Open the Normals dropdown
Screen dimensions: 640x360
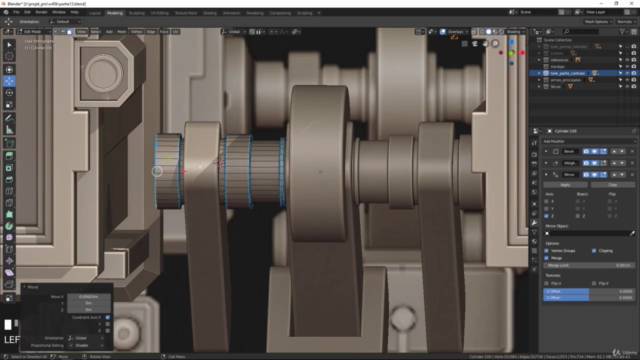tap(626, 22)
